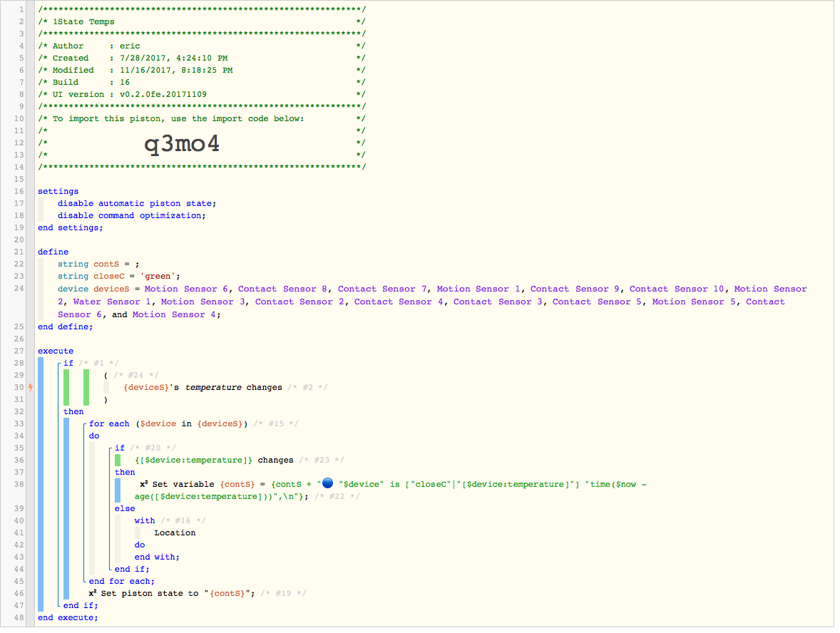Click the 'else' keyword in the inner if
This screenshot has height=633, width=840.
coord(125,508)
